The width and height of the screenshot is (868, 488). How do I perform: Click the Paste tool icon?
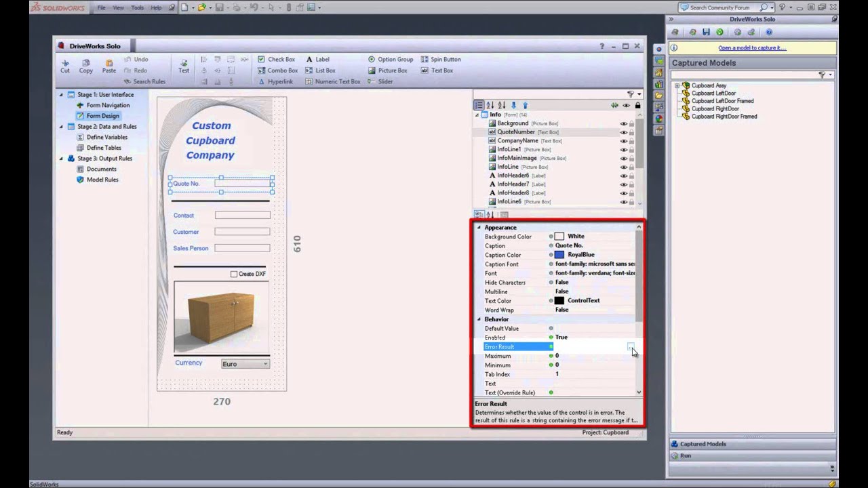tap(109, 66)
